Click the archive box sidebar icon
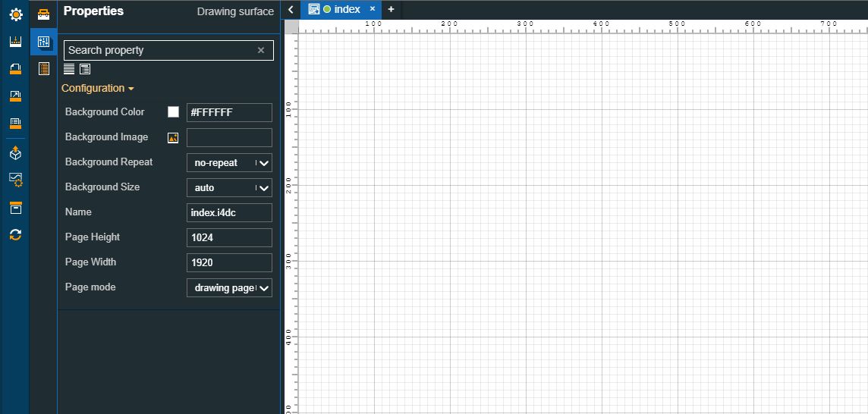 (x=15, y=208)
